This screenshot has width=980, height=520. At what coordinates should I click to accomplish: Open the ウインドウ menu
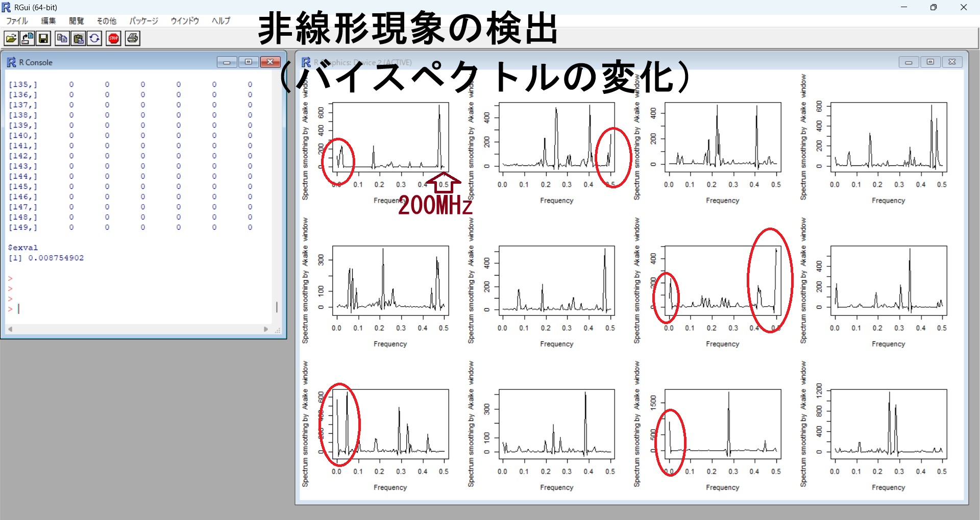(x=185, y=21)
